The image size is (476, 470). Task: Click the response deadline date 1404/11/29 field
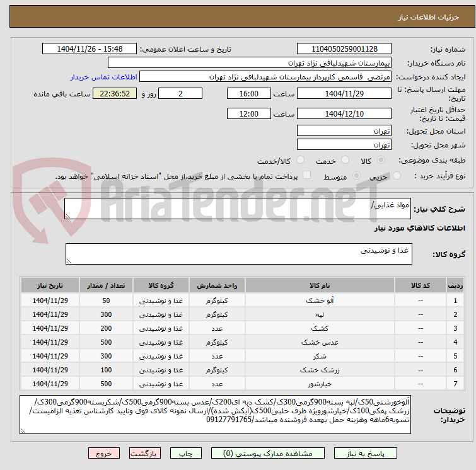[x=344, y=93]
